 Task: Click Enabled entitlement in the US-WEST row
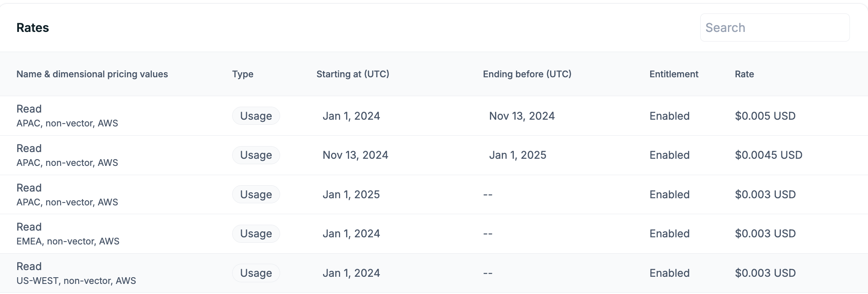670,273
